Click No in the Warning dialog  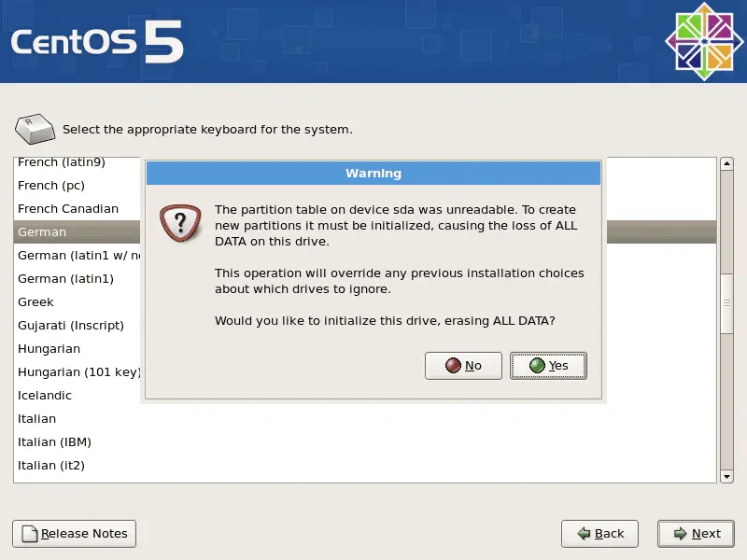[x=463, y=366]
